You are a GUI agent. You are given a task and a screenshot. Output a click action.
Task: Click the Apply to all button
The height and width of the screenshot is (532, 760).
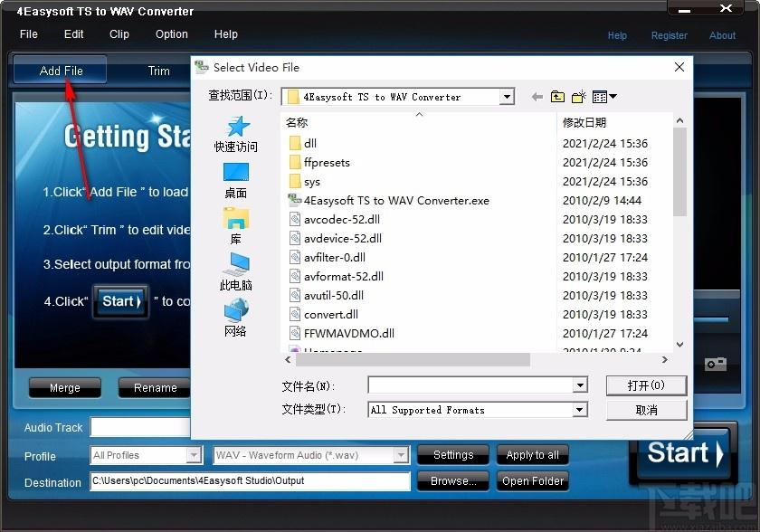[532, 455]
